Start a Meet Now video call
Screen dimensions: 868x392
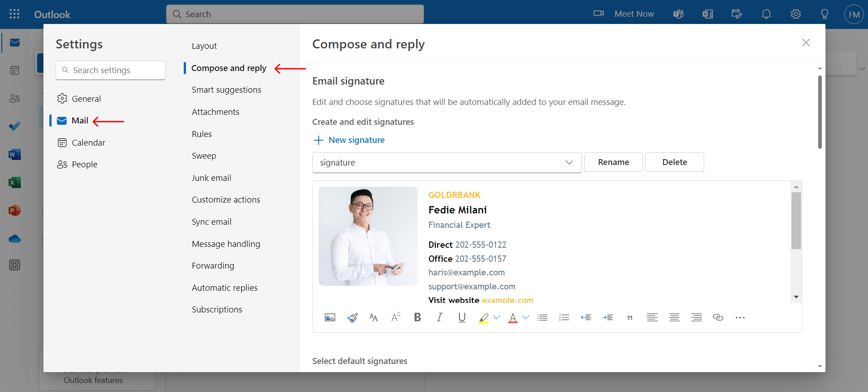[624, 14]
